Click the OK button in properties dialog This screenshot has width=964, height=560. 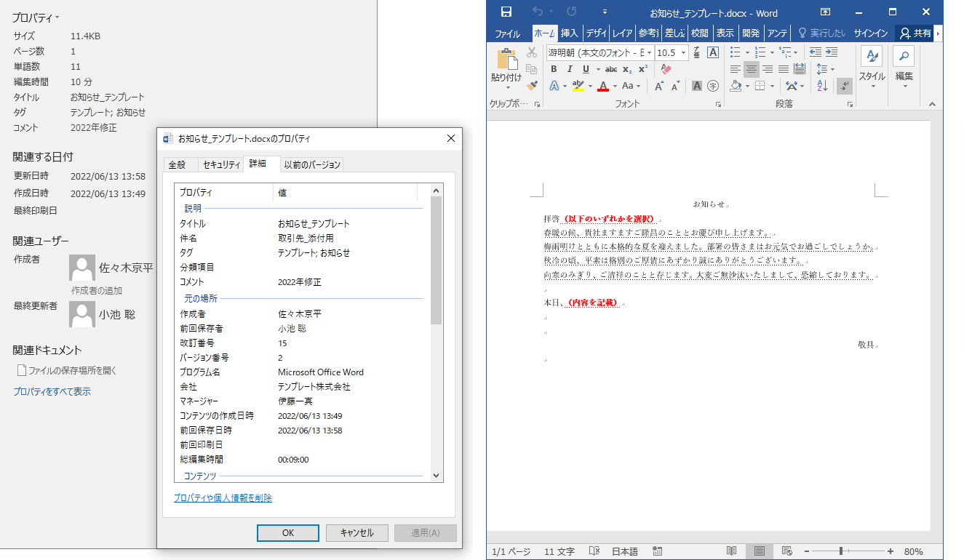point(287,533)
